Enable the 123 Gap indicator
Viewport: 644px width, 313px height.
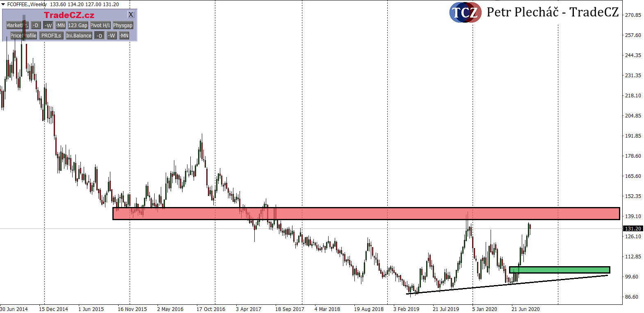(78, 25)
